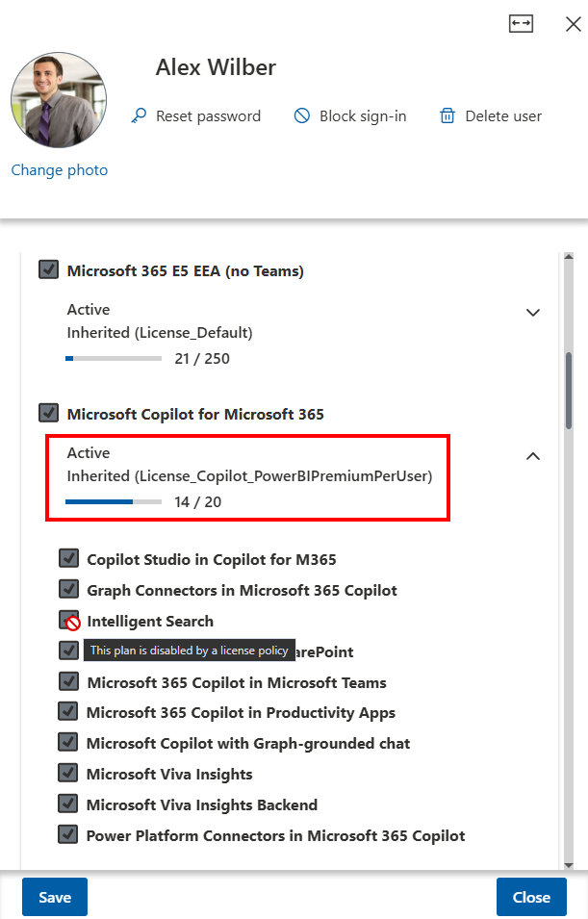Click the Close button at bottom
The height and width of the screenshot is (919, 588).
coord(531,897)
